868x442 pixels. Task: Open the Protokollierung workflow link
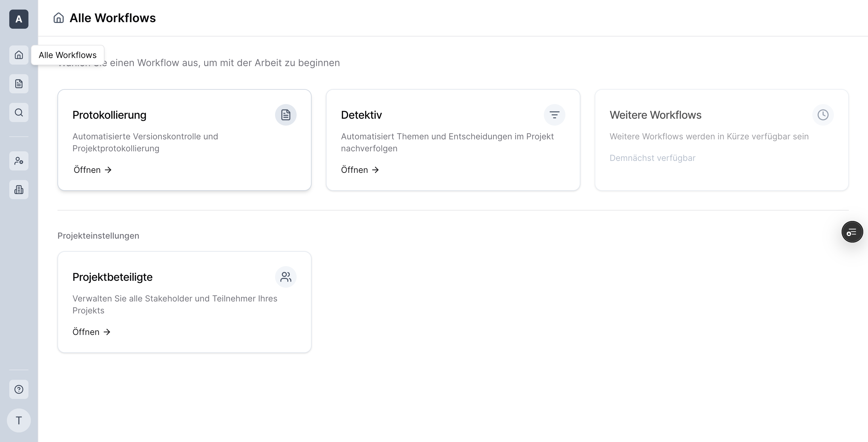tap(92, 170)
